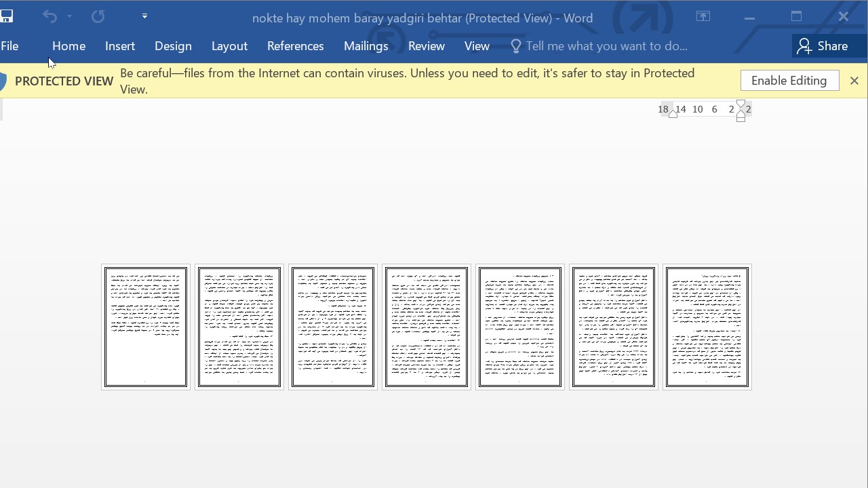868x488 pixels.
Task: Switch to the Insert tab
Action: click(x=120, y=46)
